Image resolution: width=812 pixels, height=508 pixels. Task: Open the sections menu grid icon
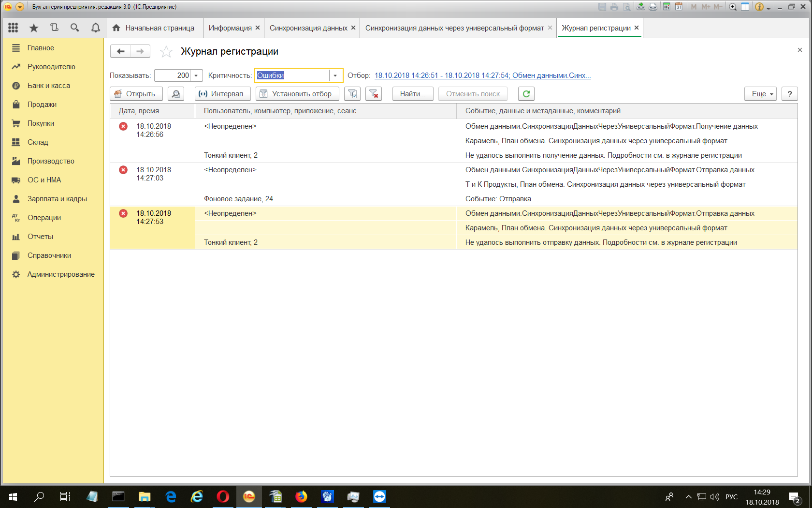[x=13, y=28]
